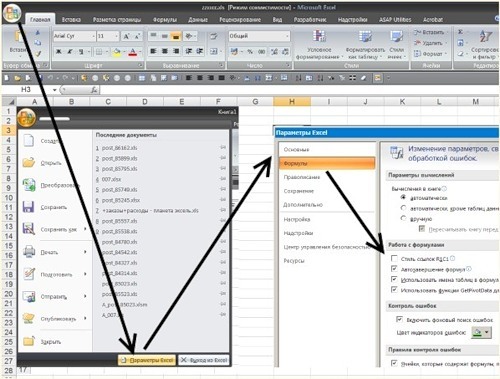Click the Exit Excel button
This screenshot has height=379, width=500.
[x=204, y=360]
